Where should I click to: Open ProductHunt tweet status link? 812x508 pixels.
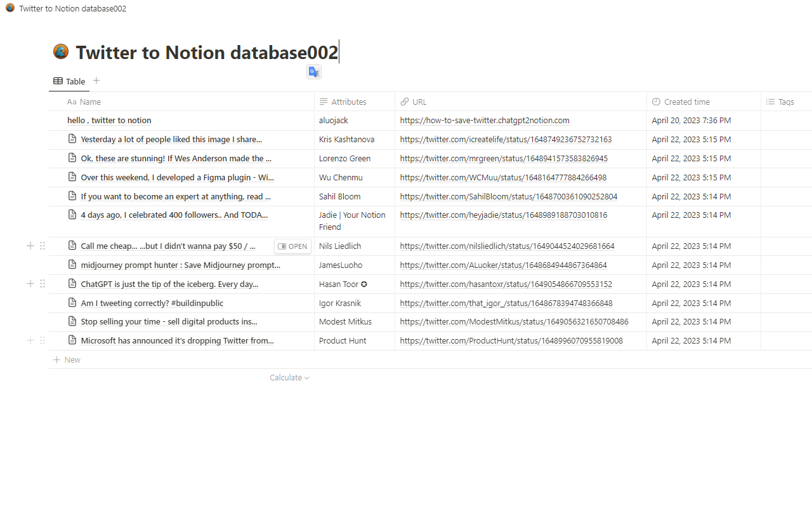511,340
